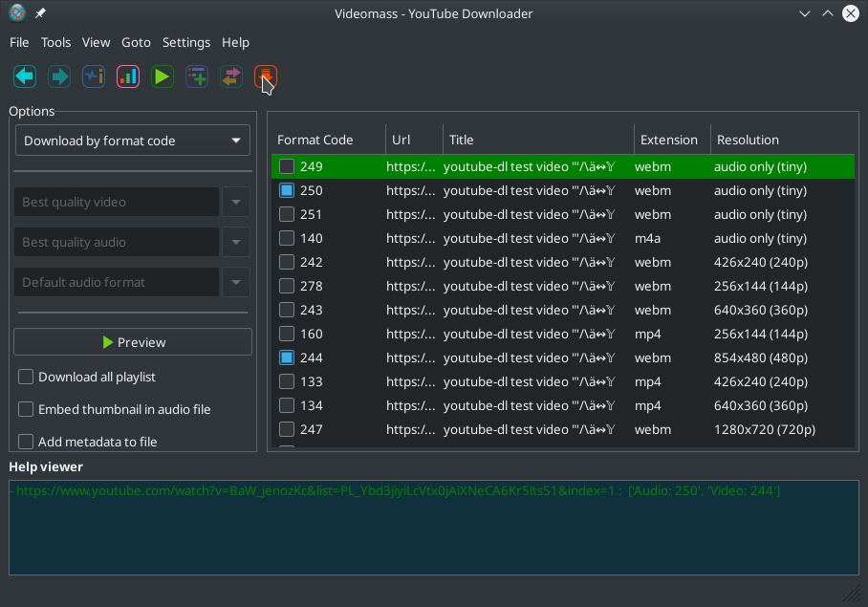The width and height of the screenshot is (868, 607).
Task: Click the YouTube URL text in Help viewer
Action: (315, 490)
